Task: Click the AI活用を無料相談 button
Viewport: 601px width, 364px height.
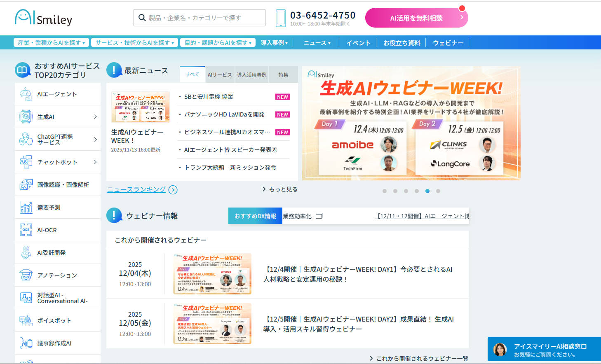Action: pos(416,18)
